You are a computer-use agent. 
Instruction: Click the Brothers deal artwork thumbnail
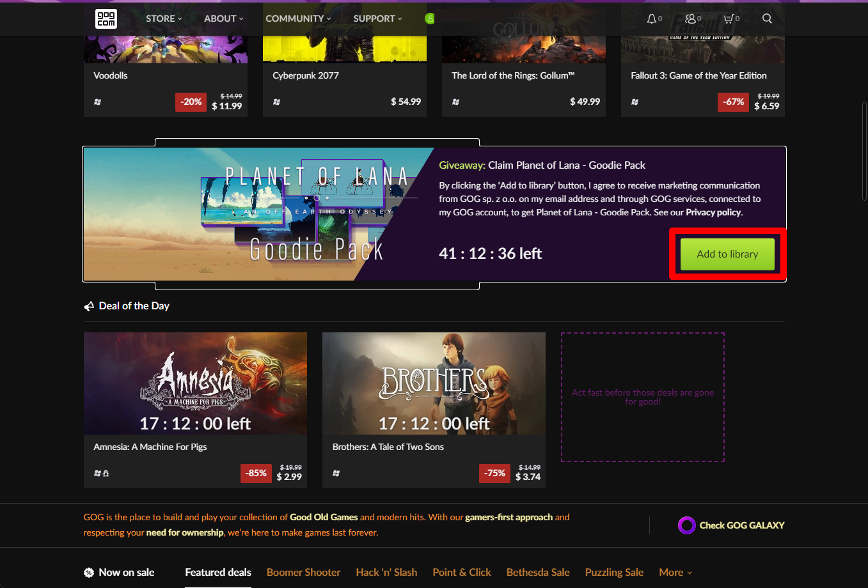pos(434,383)
